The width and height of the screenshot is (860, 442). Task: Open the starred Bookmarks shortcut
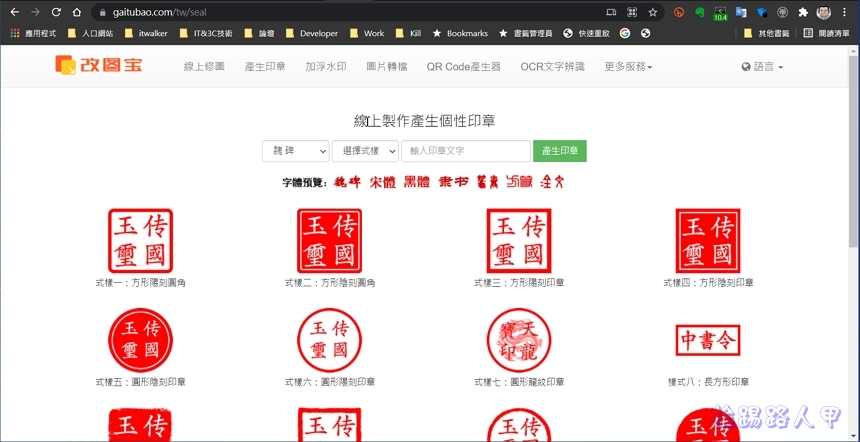click(460, 33)
